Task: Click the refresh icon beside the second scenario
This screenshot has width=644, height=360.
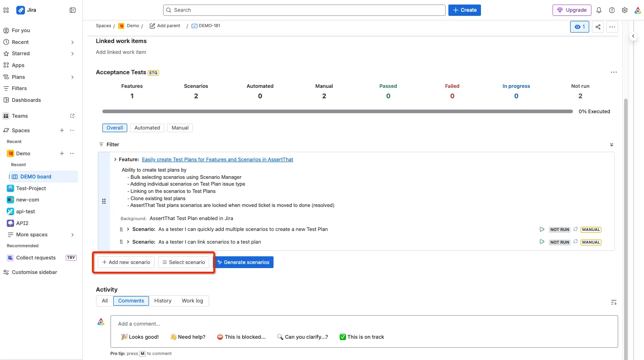Action: [x=576, y=242]
